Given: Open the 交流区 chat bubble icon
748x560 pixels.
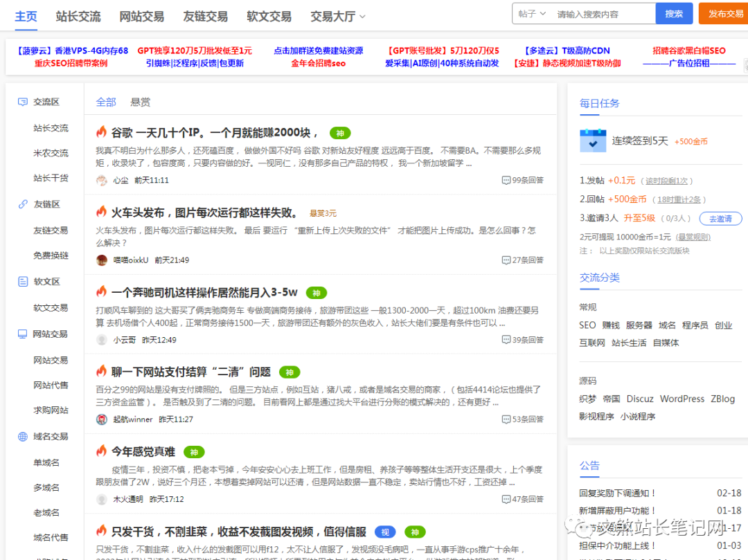Looking at the screenshot, I should (x=21, y=101).
